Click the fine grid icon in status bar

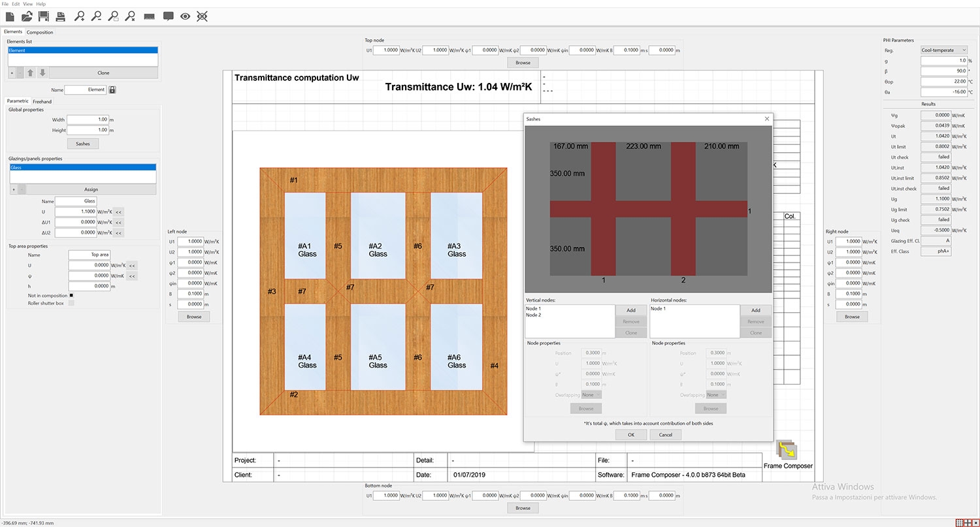point(959,522)
